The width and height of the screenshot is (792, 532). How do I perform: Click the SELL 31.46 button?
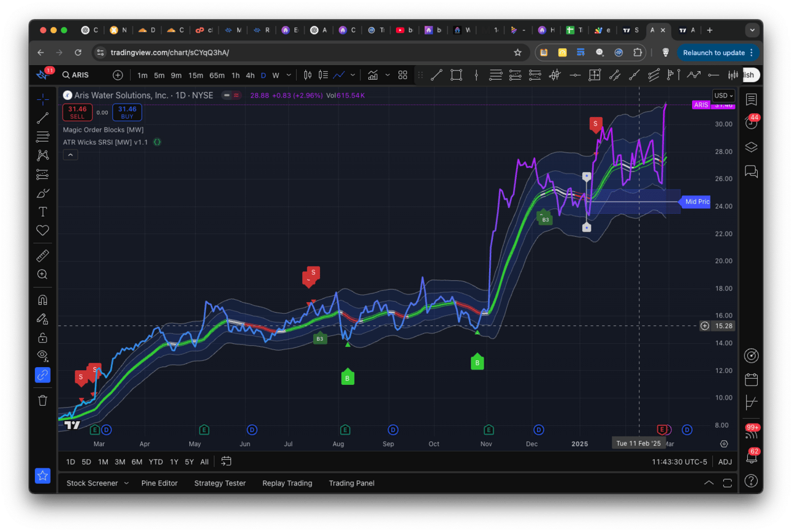[x=77, y=112]
